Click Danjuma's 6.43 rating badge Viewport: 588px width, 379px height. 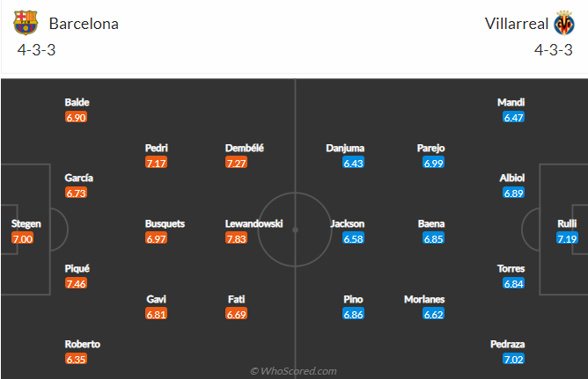[x=353, y=163]
